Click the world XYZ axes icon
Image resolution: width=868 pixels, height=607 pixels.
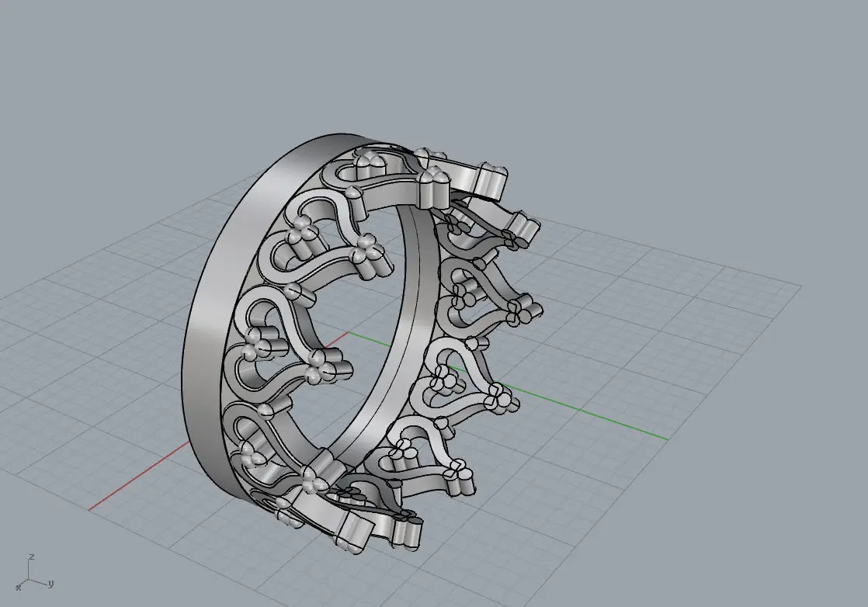coord(34,574)
